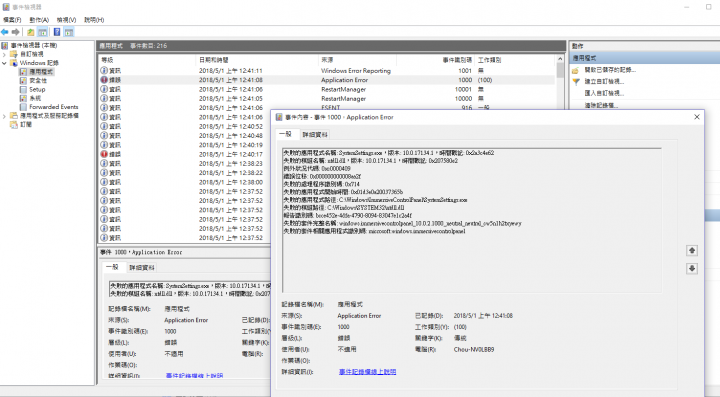Image resolution: width=720 pixels, height=397 pixels.
Task: Click the Forwarded Events log icon
Action: [23, 107]
